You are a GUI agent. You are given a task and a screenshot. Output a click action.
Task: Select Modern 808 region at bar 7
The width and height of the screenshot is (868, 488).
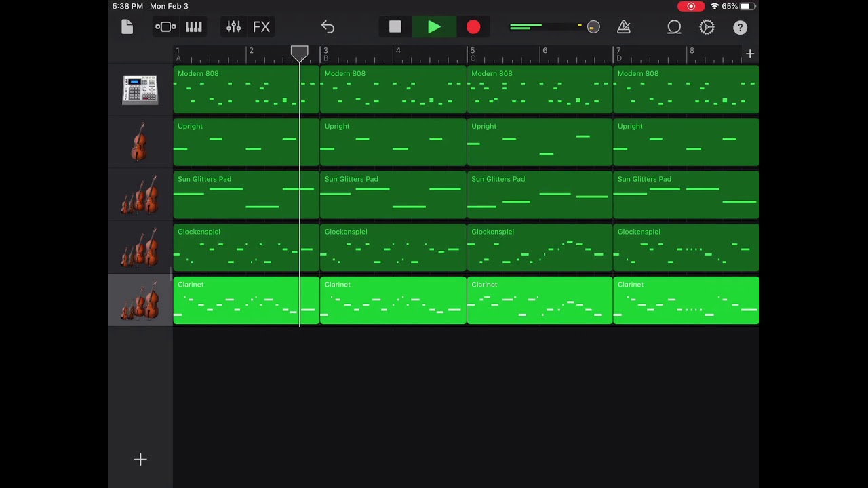(686, 89)
